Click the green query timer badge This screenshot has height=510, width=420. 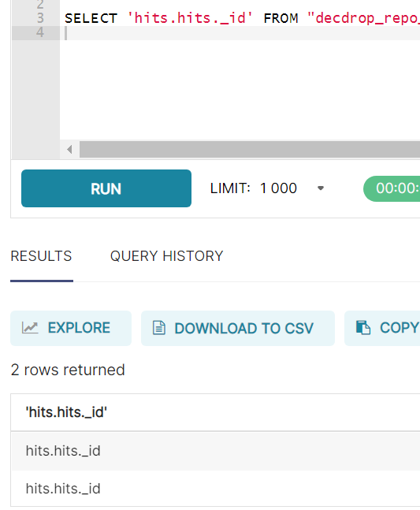click(x=392, y=188)
